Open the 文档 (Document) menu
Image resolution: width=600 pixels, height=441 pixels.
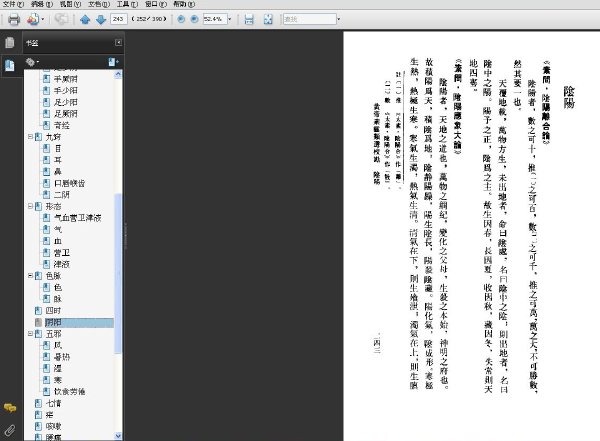(x=99, y=4)
